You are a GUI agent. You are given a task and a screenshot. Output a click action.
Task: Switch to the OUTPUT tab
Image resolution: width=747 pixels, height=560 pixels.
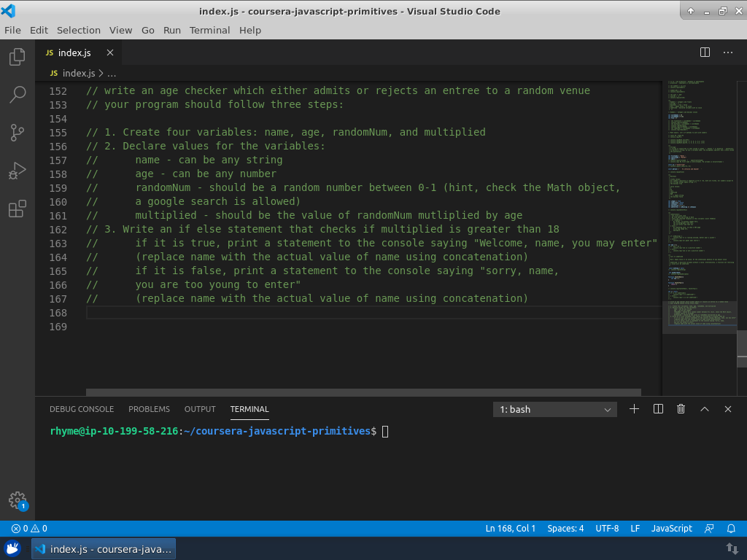tap(200, 409)
